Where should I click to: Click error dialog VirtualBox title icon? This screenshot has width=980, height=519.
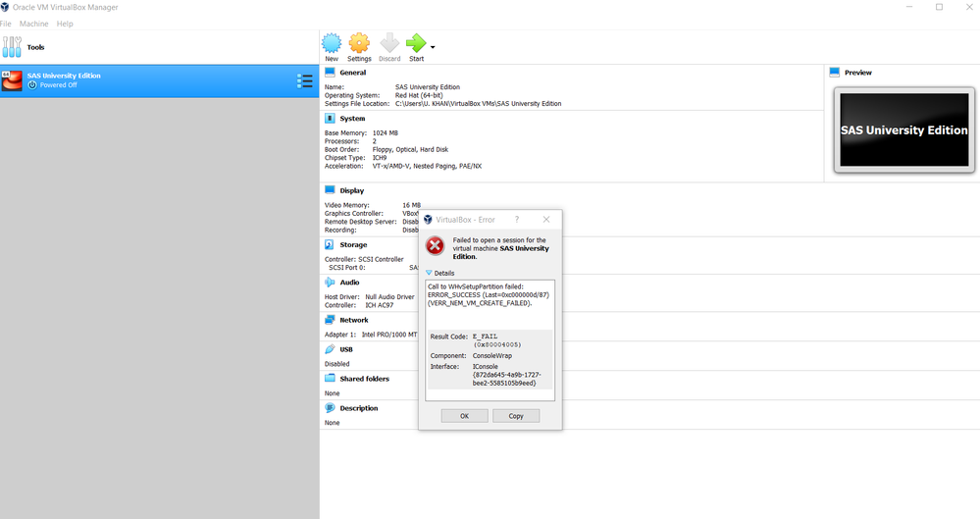(428, 220)
